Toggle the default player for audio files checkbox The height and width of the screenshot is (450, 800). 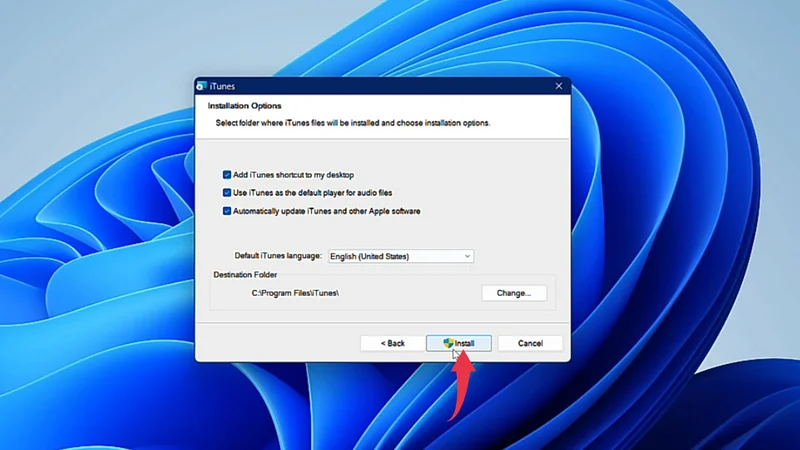227,193
